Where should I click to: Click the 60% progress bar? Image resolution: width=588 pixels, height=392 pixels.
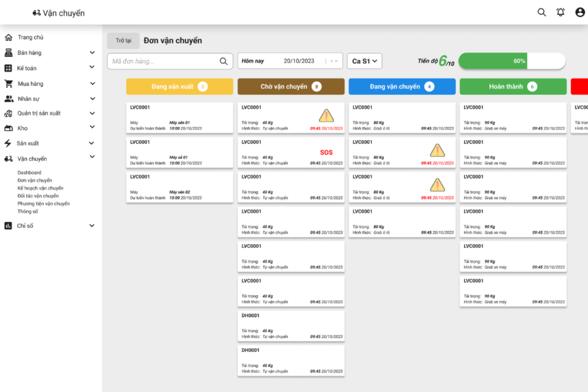click(x=512, y=61)
